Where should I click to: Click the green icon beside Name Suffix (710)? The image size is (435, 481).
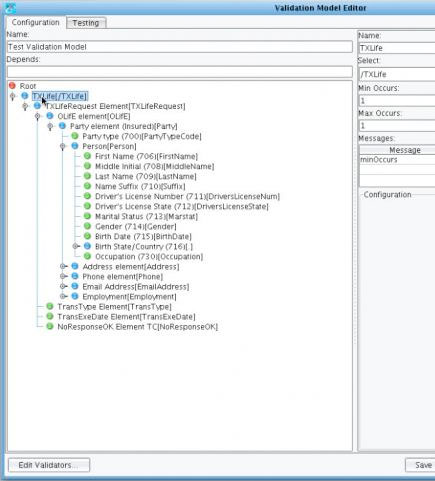87,186
